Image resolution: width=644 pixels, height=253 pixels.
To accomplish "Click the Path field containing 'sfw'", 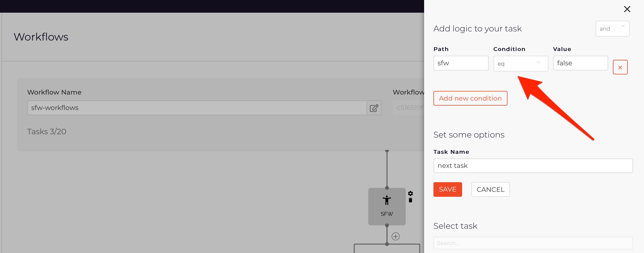I will click(461, 63).
